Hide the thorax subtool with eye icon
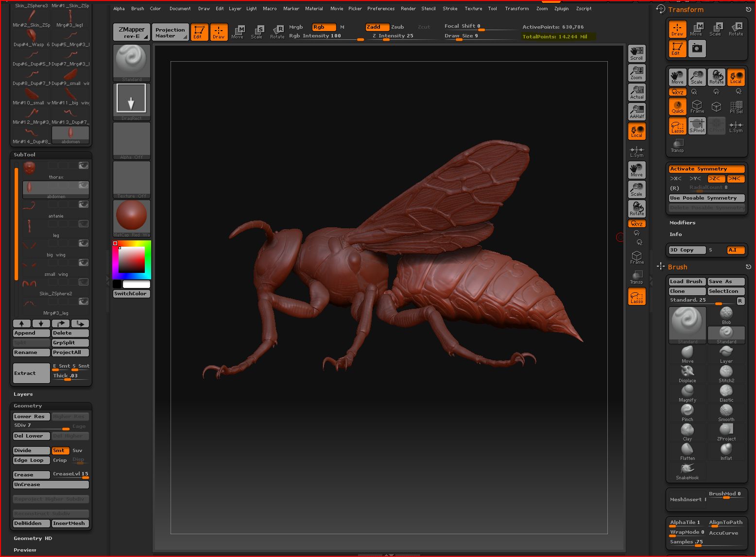The height and width of the screenshot is (557, 756). tap(84, 166)
